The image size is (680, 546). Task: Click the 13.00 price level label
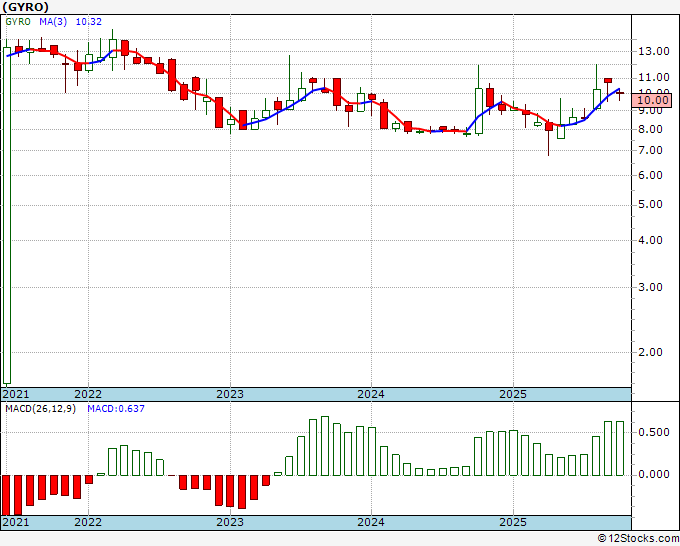(654, 51)
